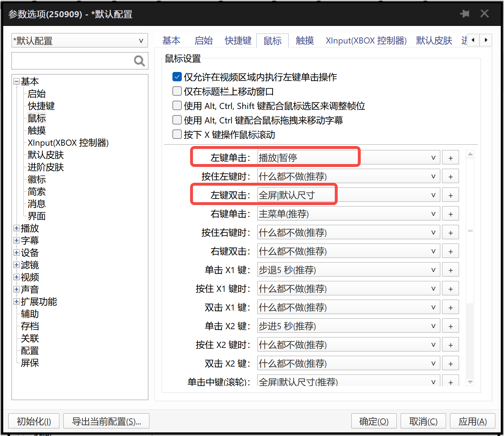Open the 左键单击 action dropdown

(433, 157)
